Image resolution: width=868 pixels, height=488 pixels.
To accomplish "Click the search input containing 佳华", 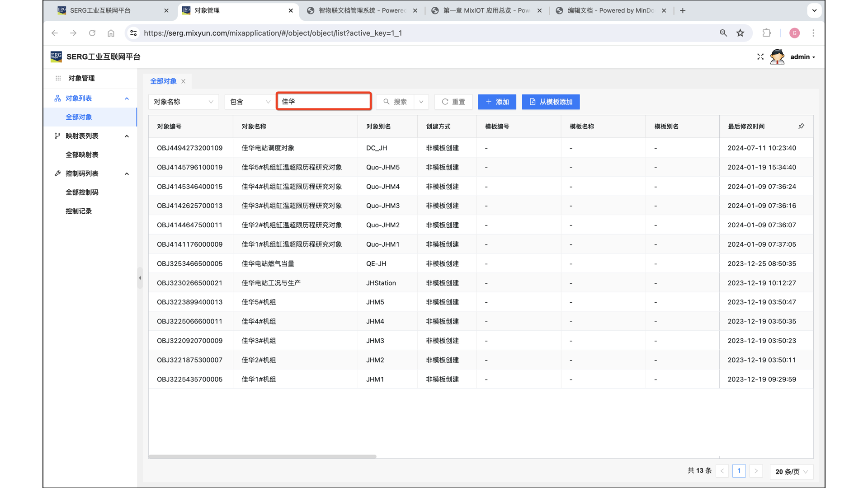I will point(324,101).
